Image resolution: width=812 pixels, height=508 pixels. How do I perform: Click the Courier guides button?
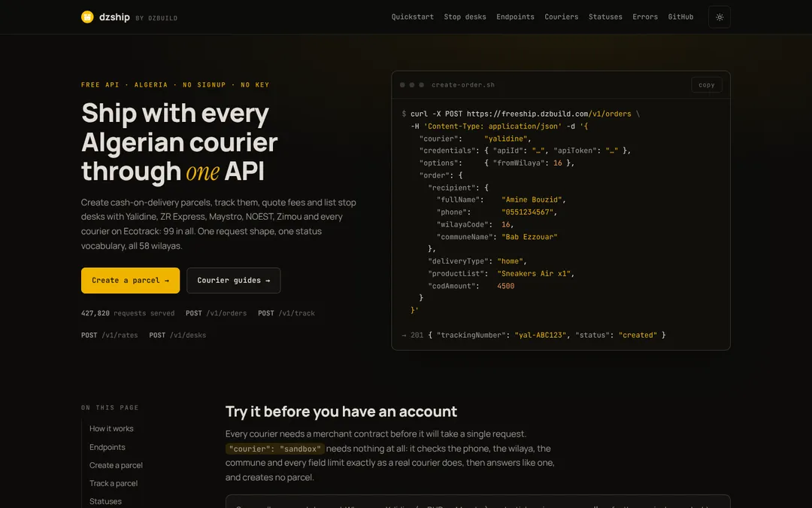click(234, 281)
